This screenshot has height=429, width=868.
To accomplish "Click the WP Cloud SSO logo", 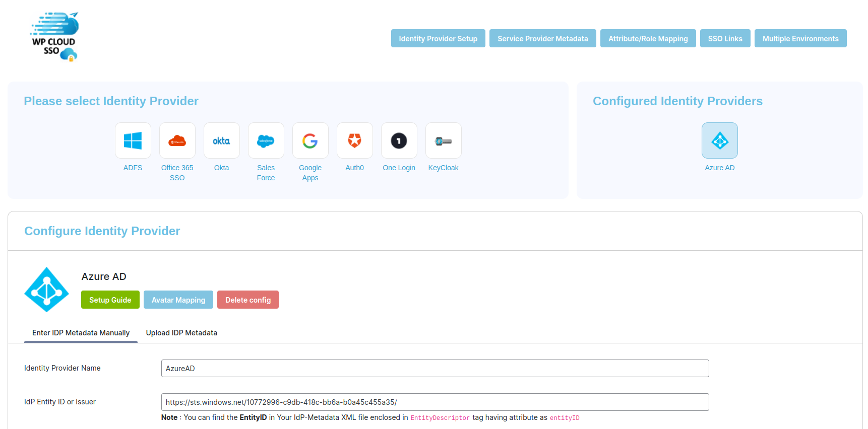I will [54, 36].
